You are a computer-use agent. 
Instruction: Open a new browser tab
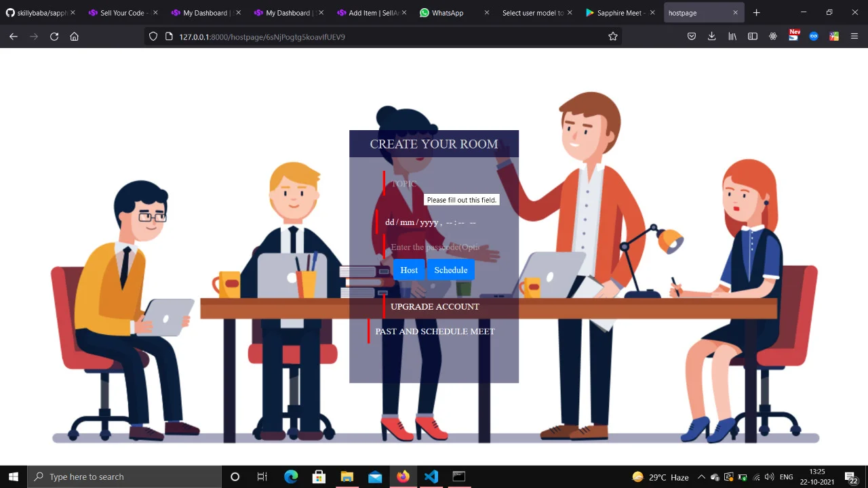click(x=757, y=13)
